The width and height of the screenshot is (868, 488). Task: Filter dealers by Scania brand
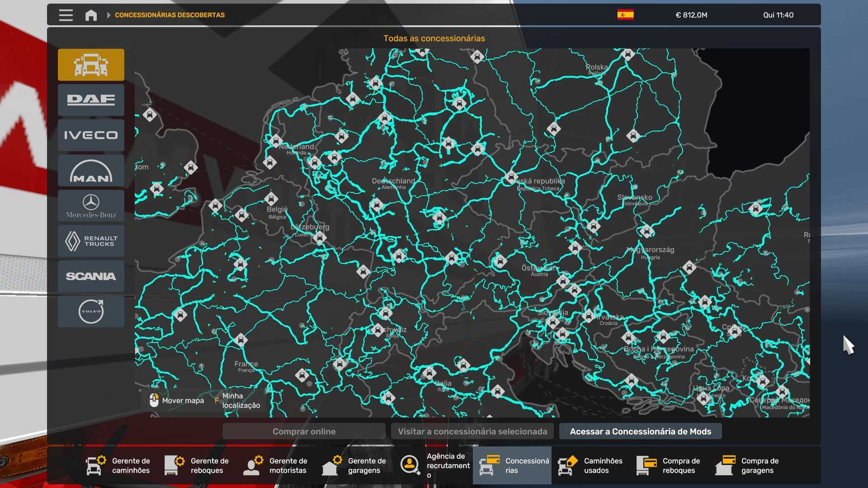[x=91, y=276]
